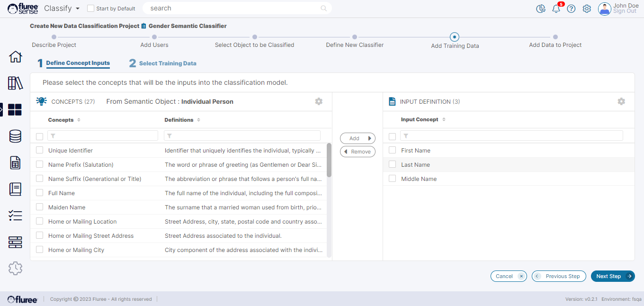Click Concepts panel gear settings icon
The height and width of the screenshot is (306, 644).
tap(319, 101)
